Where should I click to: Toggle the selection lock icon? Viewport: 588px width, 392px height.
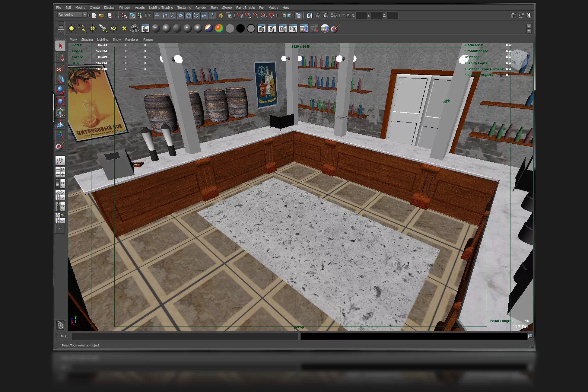click(x=221, y=15)
